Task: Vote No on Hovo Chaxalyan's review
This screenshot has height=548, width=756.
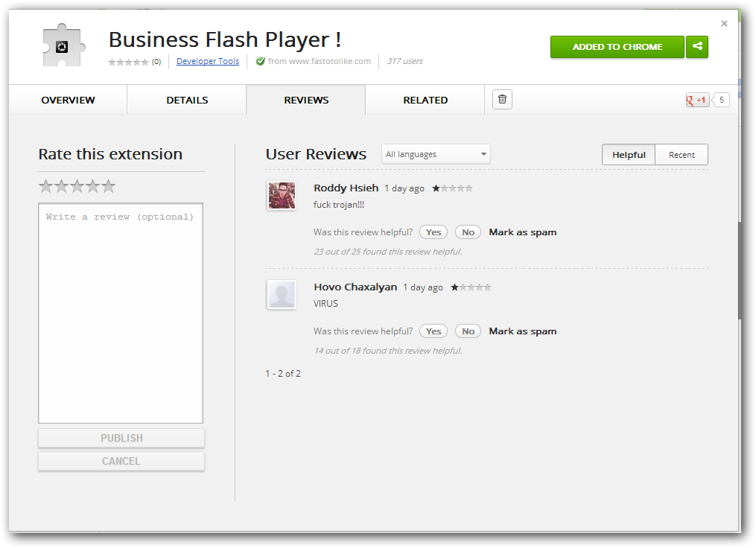Action: pos(468,331)
